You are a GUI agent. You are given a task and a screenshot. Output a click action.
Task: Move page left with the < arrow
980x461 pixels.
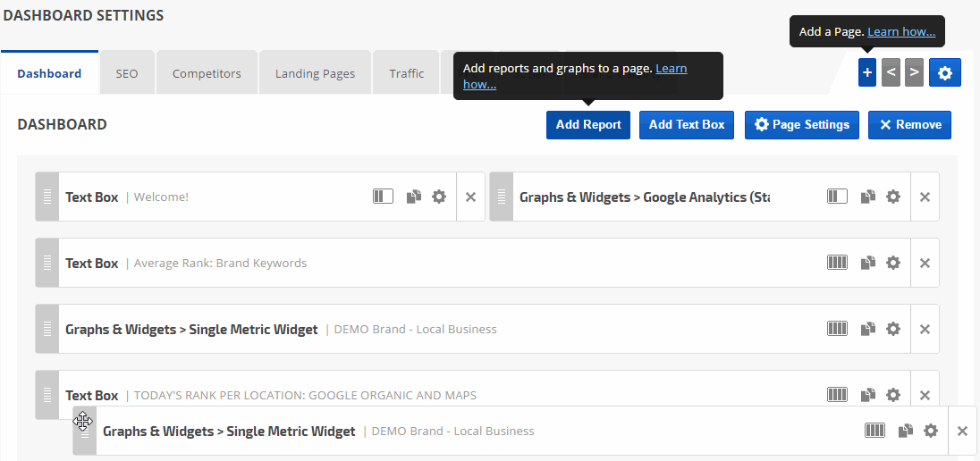[x=891, y=73]
